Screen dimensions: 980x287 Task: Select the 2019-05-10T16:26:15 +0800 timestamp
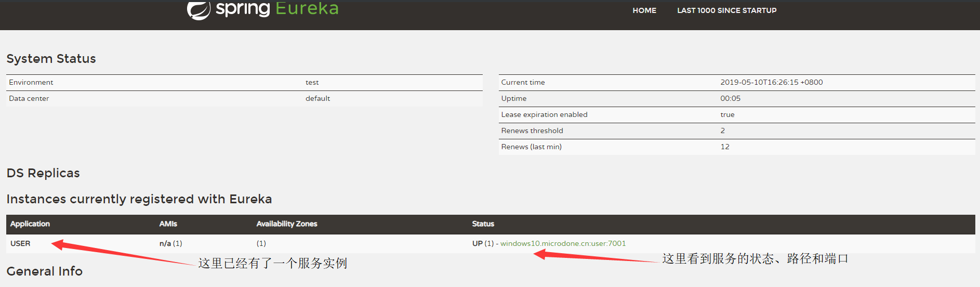(771, 82)
